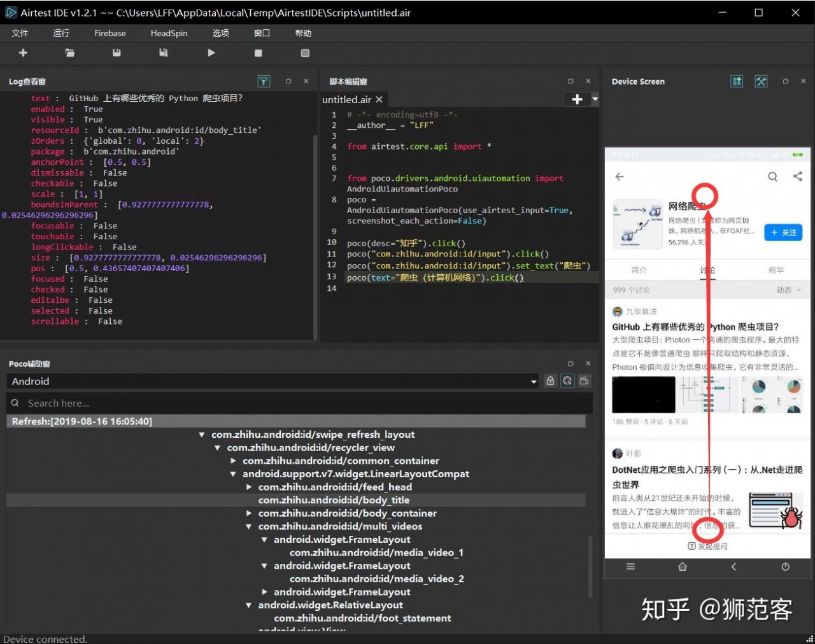Select the media_video_2 tree item

[x=376, y=578]
